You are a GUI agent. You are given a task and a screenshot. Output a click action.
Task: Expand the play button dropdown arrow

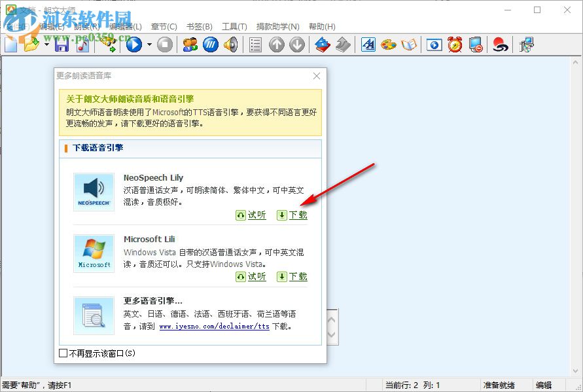(149, 45)
